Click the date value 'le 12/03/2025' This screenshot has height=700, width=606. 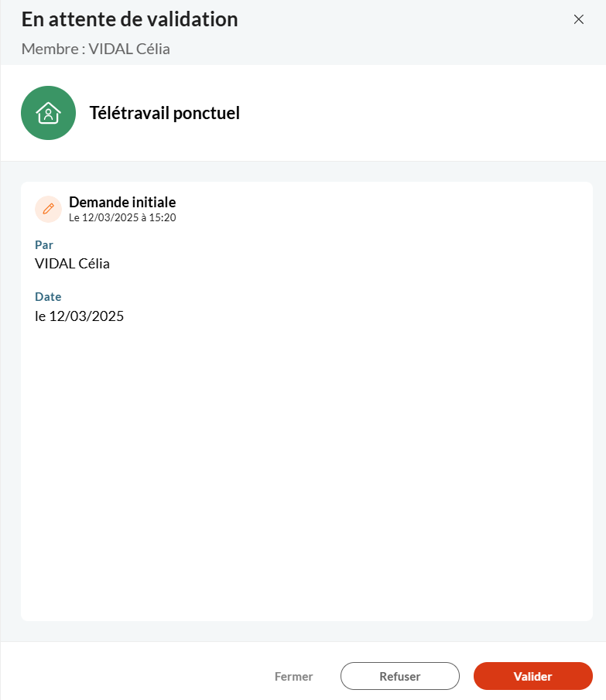point(79,316)
